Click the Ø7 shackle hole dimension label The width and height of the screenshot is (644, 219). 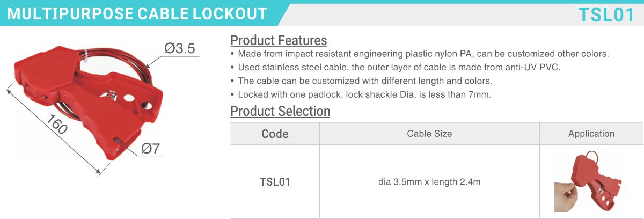[151, 149]
